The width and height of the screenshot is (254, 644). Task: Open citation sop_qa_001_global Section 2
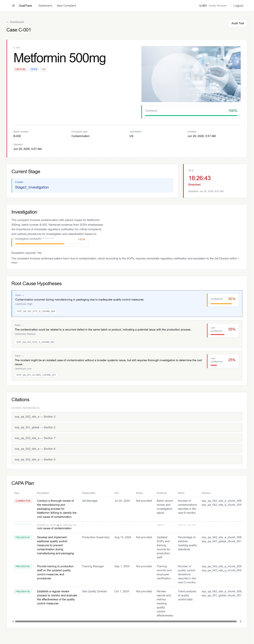127,427
